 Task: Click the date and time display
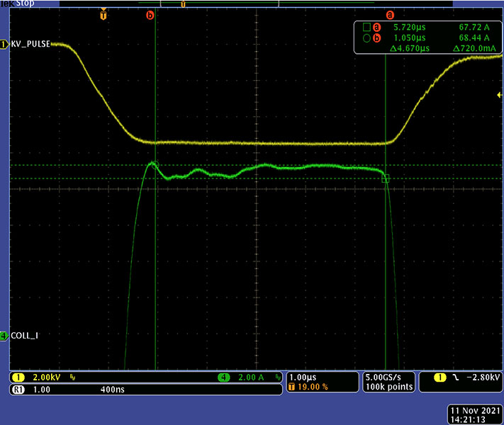click(x=475, y=414)
